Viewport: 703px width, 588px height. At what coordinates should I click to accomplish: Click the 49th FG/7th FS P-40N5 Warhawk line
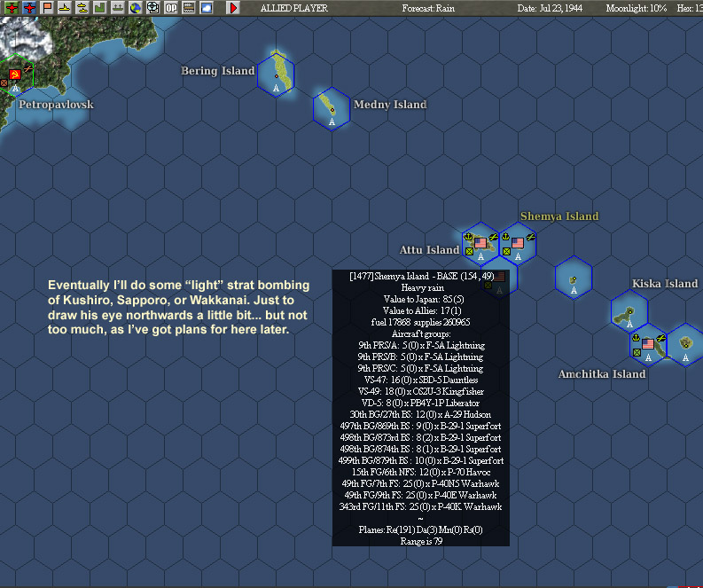(x=420, y=484)
